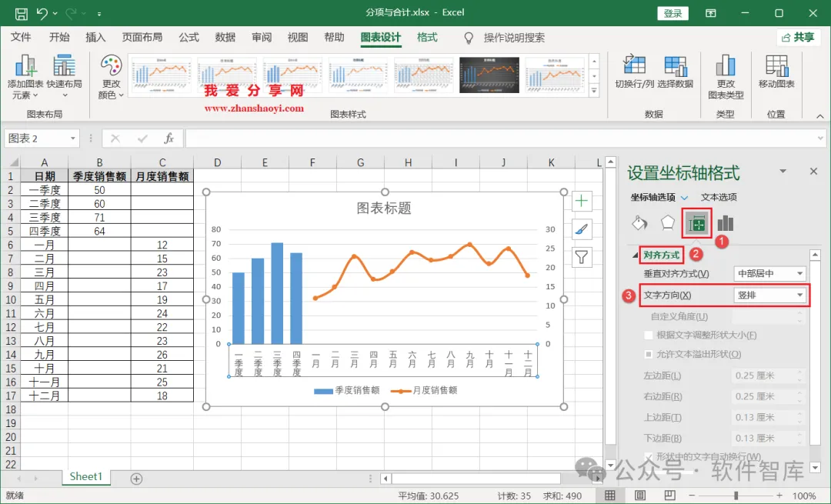Click the zoom level 100% button
The image size is (831, 504).
(x=804, y=496)
